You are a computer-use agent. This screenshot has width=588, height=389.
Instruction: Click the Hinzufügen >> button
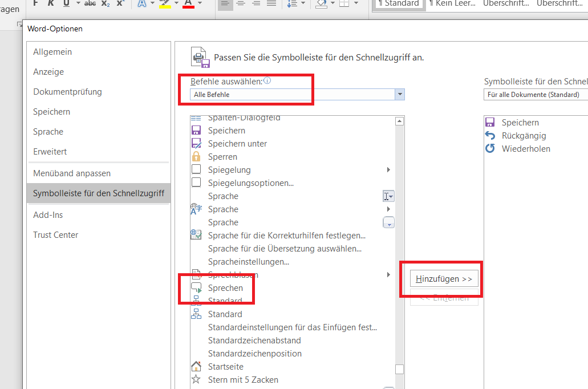coord(444,279)
